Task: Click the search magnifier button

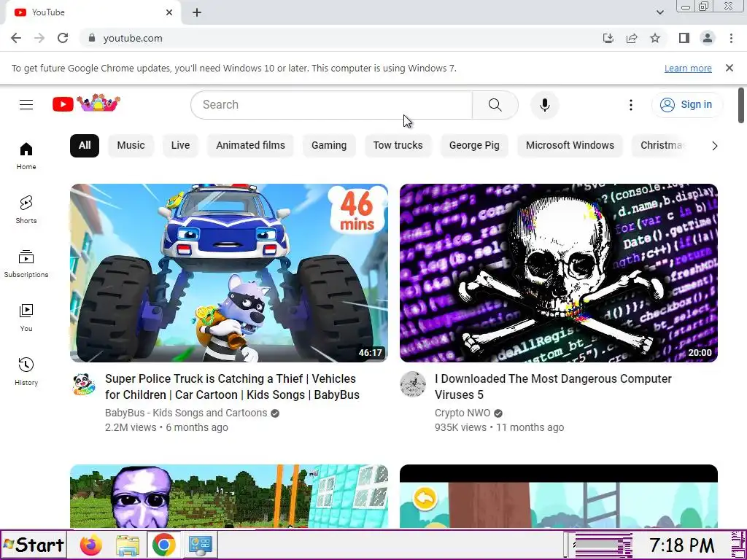Action: [495, 105]
